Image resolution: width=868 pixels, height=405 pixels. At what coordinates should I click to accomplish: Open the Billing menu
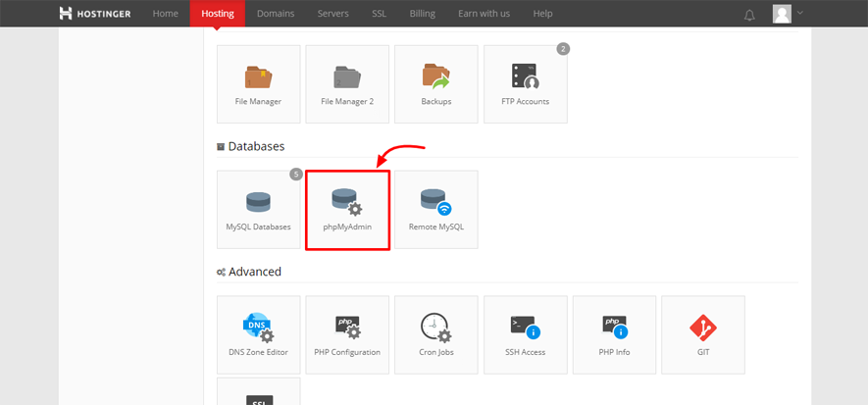click(423, 14)
